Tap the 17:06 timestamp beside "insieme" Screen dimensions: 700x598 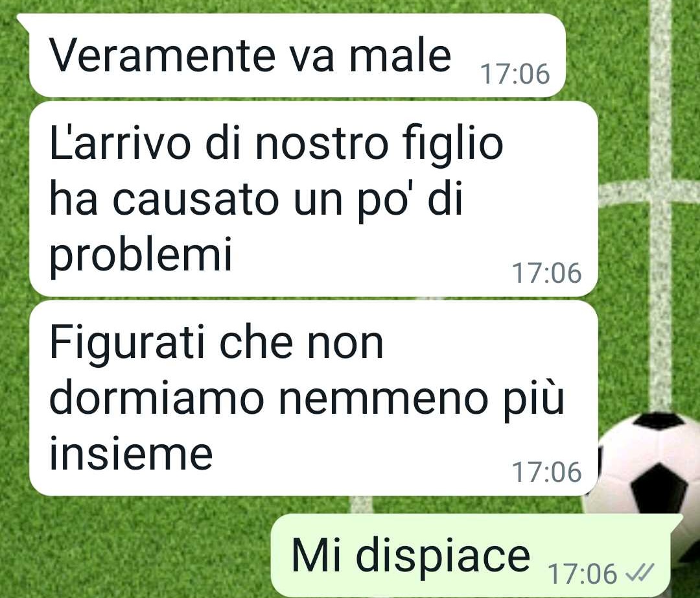coord(547,472)
